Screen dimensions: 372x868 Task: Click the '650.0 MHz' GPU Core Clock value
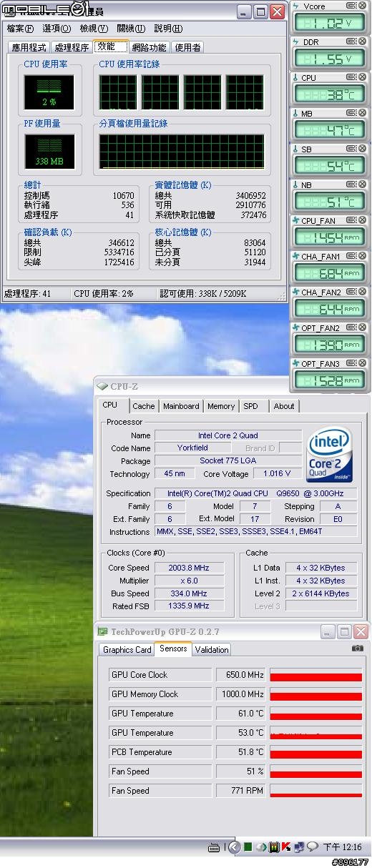(240, 675)
